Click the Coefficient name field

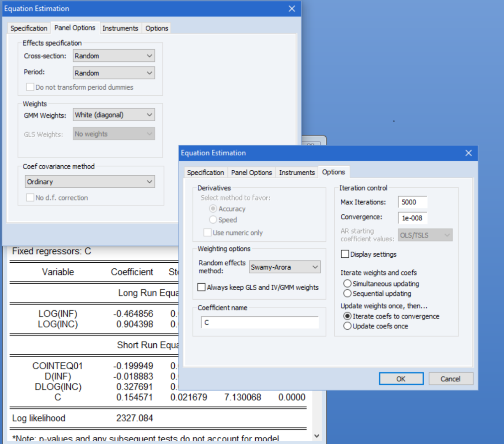[260, 322]
